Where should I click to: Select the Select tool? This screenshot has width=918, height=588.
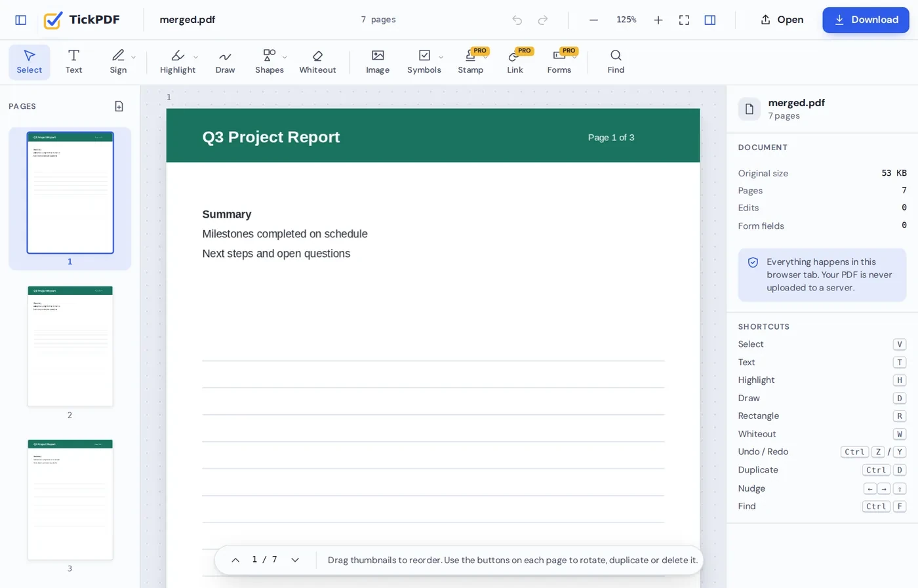pos(29,62)
